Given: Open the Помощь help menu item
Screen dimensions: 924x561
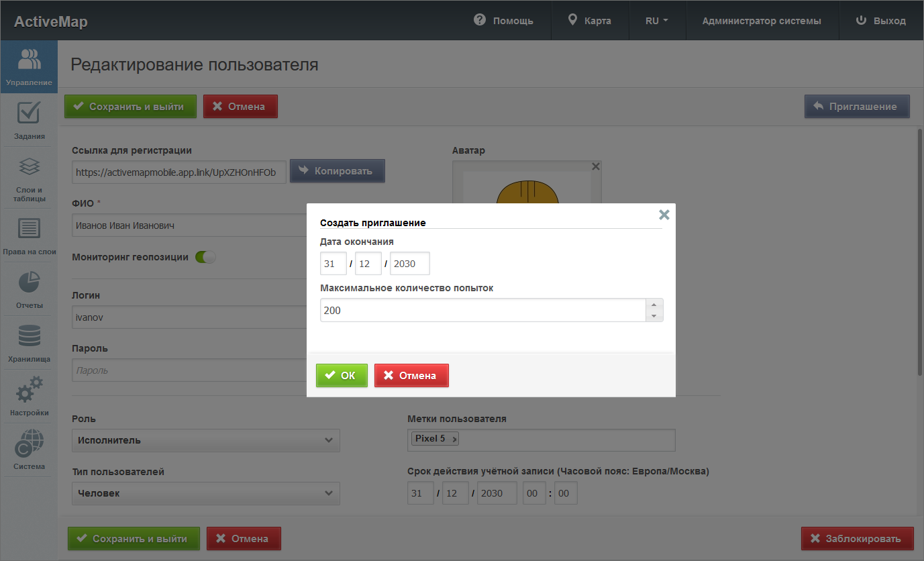Looking at the screenshot, I should click(503, 21).
